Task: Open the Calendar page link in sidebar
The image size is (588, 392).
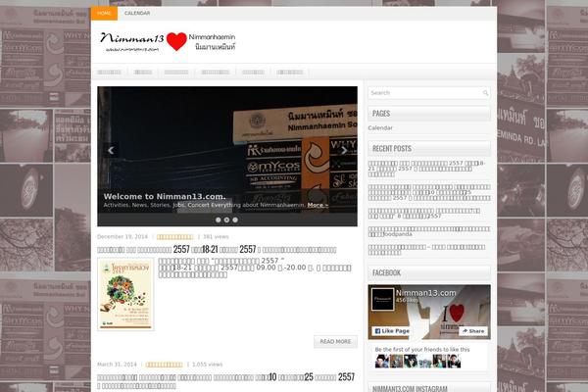Action: coord(380,128)
